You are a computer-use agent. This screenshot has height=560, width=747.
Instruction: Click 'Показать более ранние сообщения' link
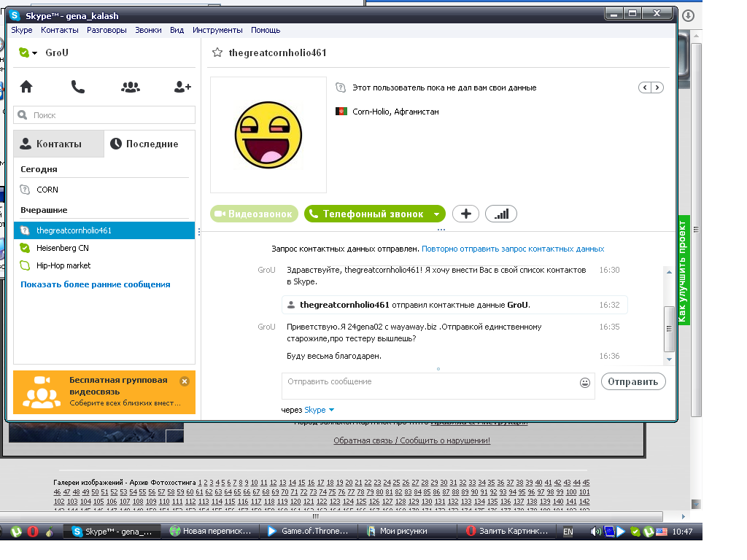tap(96, 284)
